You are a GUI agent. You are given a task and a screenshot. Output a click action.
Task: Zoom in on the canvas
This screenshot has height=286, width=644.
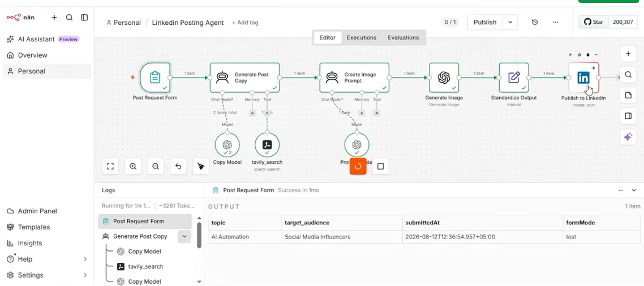point(133,166)
